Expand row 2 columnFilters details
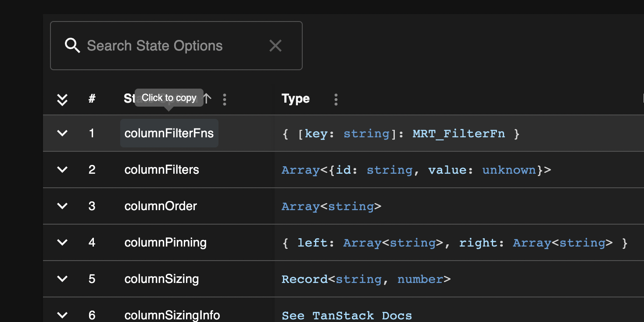The width and height of the screenshot is (644, 322). [62, 169]
